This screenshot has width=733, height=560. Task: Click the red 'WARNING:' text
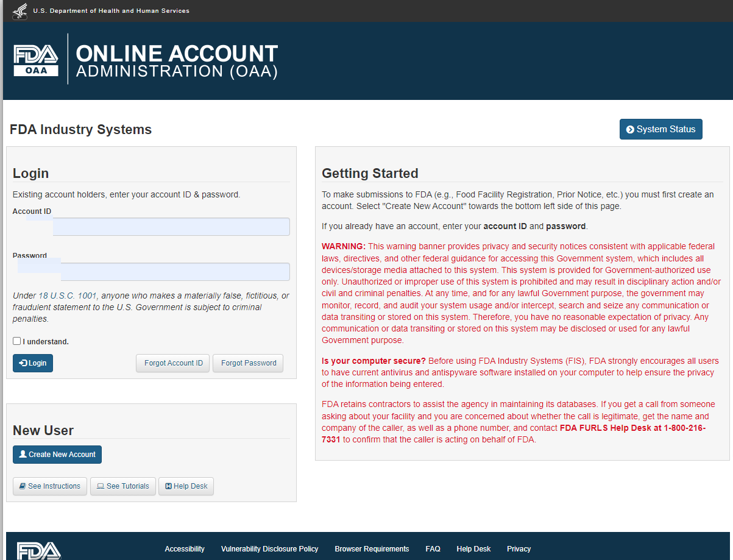coord(344,247)
